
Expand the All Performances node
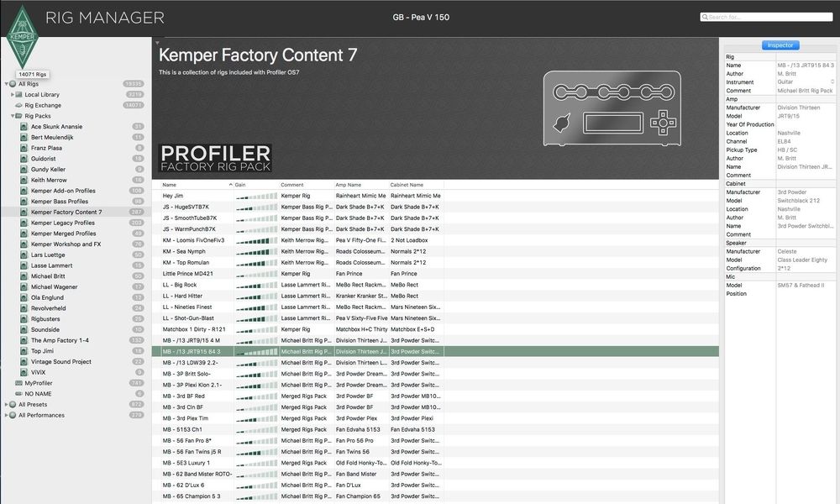tap(7, 416)
